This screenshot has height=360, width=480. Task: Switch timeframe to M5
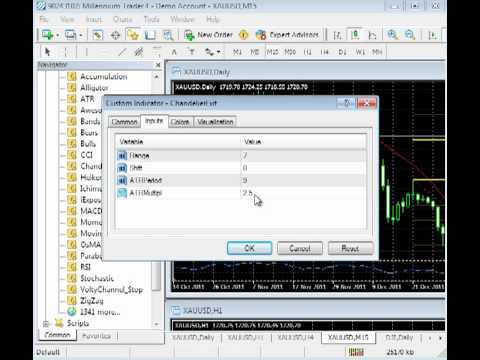[255, 52]
